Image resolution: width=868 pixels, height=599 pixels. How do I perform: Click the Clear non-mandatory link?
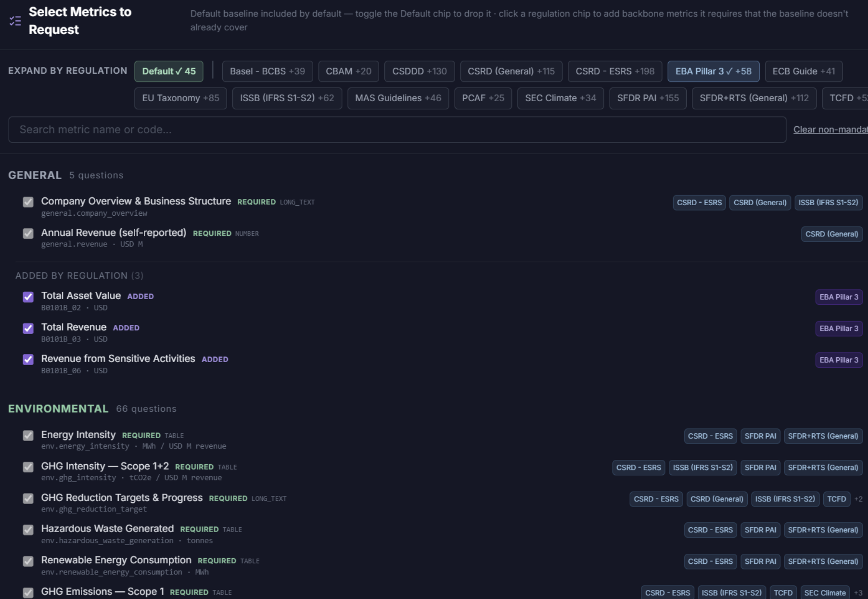830,130
